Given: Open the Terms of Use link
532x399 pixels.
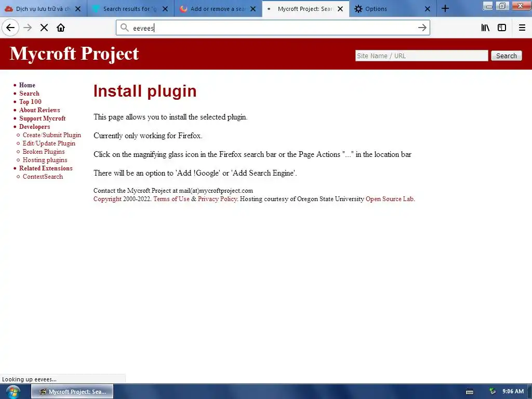Looking at the screenshot, I should (x=171, y=199).
